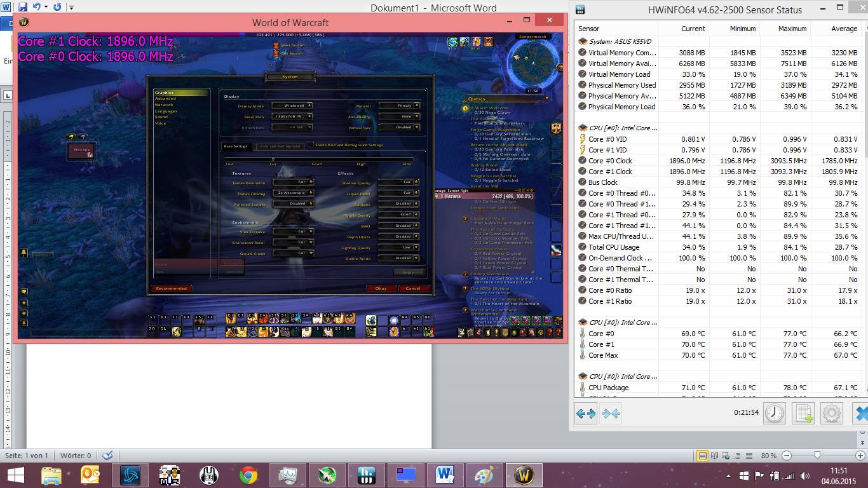This screenshot has width=868, height=488.
Task: Open the Vertical Sync dropdown
Action: tap(399, 127)
